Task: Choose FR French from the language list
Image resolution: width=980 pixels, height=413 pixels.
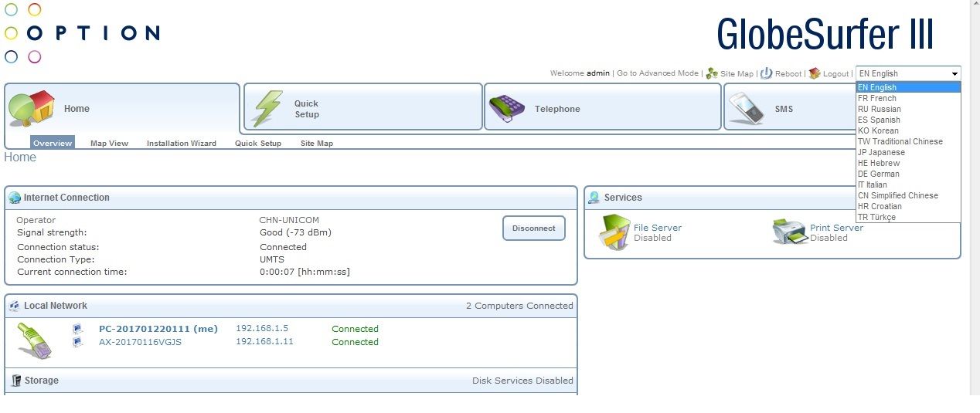Action: point(908,98)
